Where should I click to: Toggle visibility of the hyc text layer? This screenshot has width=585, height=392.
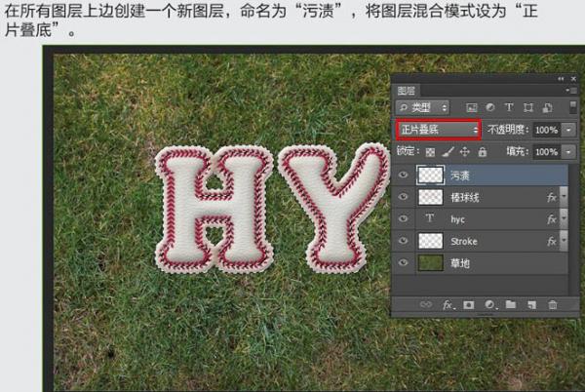[404, 219]
